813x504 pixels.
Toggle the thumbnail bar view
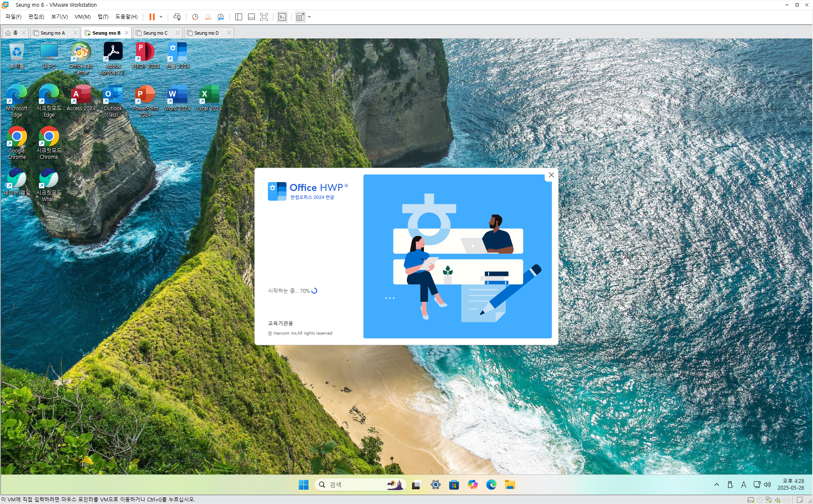pyautogui.click(x=251, y=17)
